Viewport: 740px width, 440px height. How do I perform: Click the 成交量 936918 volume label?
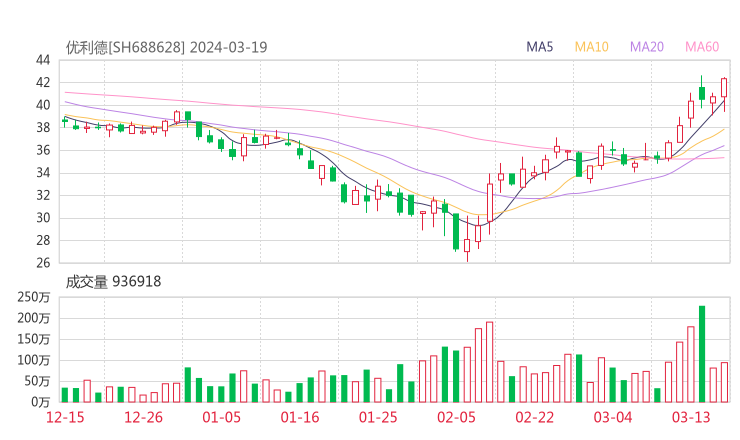[113, 282]
